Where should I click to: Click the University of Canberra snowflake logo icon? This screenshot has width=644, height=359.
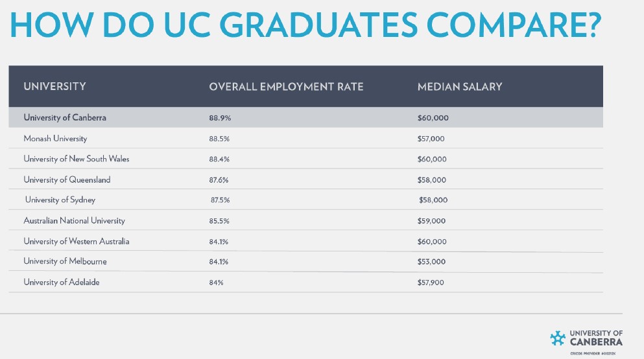[x=557, y=338]
